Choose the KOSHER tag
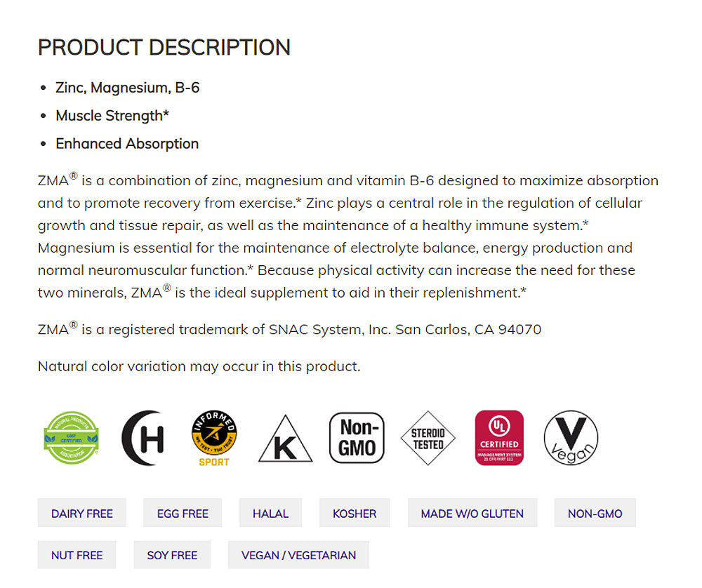702x588 pixels. 355,514
